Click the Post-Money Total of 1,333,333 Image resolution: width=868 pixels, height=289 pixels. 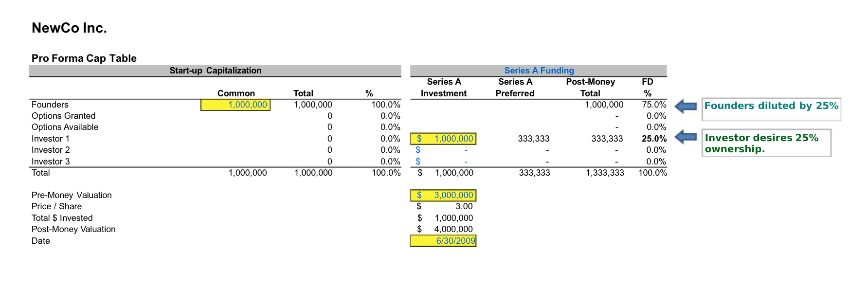point(605,173)
